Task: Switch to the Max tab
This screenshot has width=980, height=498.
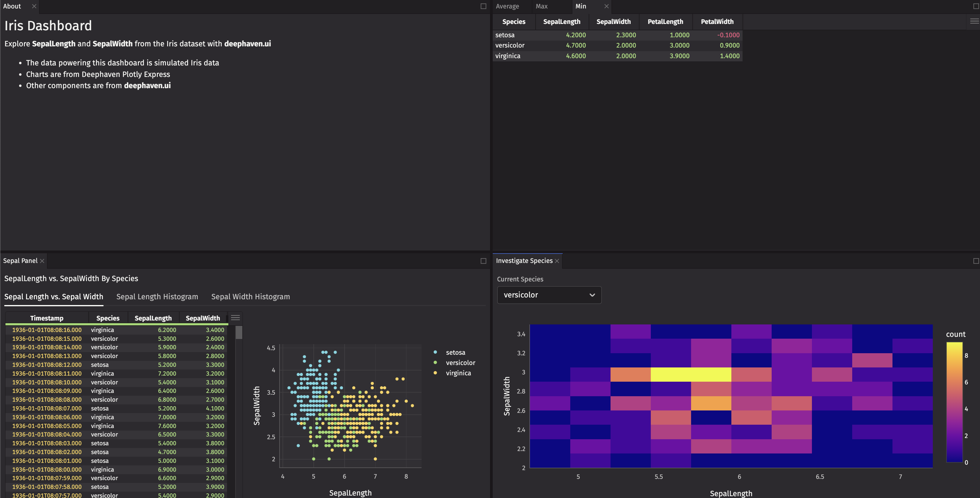Action: tap(541, 6)
